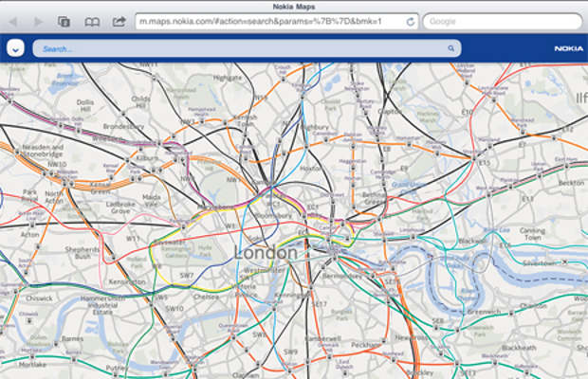The height and width of the screenshot is (379, 588).
Task: Select the Hoxton map label
Action: 311,169
